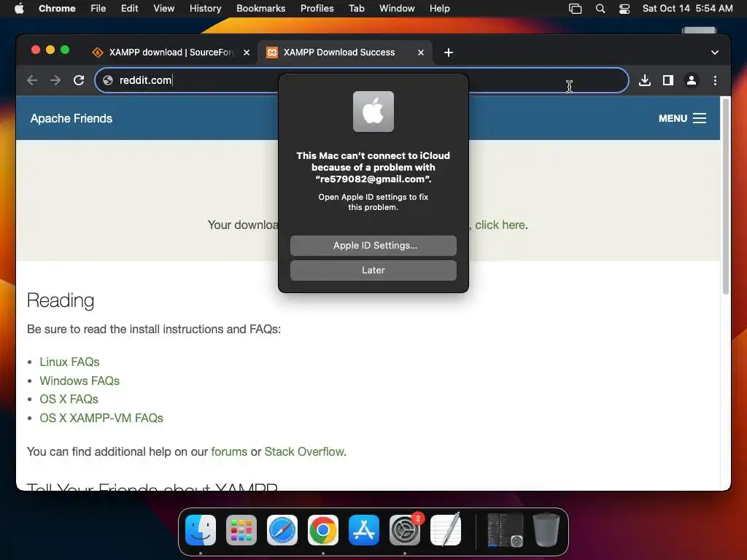Open the Help menu
The width and height of the screenshot is (747, 560).
pos(439,9)
